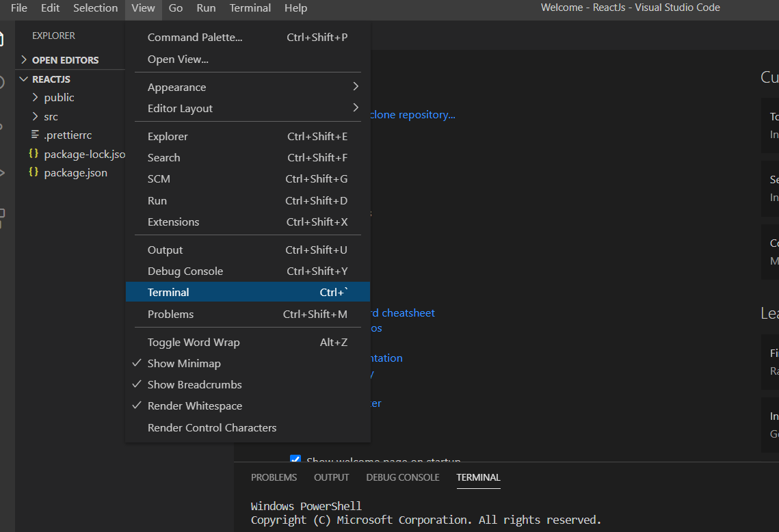Toggle Word Wrap menu entry
The width and height of the screenshot is (779, 532).
[248, 343]
